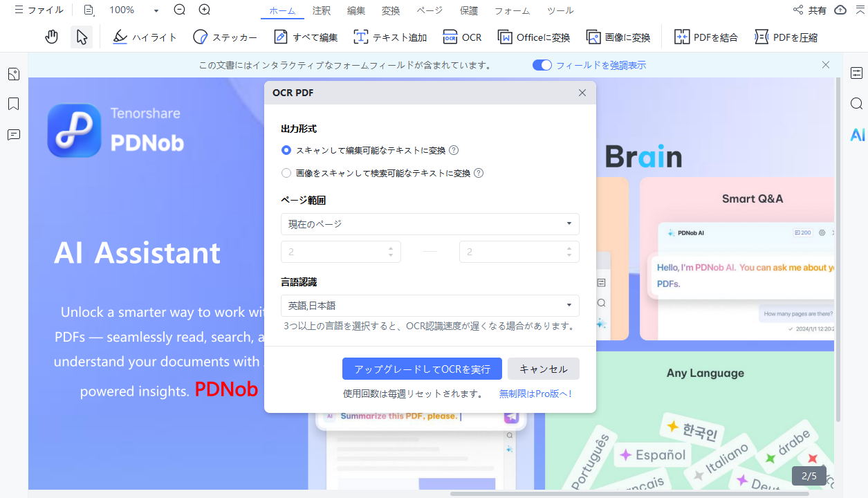Open the ファイル menu
The height and width of the screenshot is (498, 868).
39,10
